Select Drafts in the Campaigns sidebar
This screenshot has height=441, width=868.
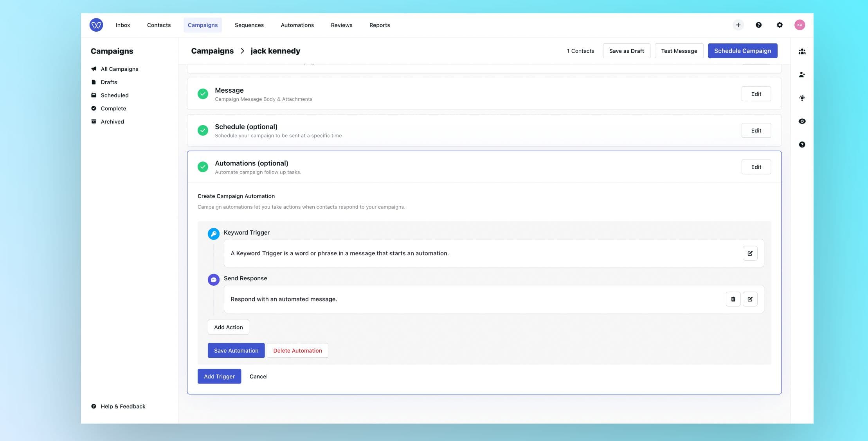click(109, 82)
